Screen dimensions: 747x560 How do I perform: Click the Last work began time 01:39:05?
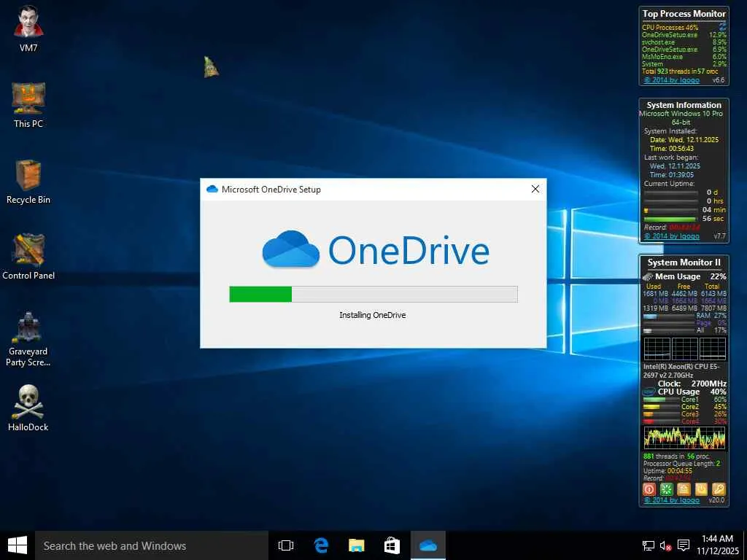click(x=672, y=175)
